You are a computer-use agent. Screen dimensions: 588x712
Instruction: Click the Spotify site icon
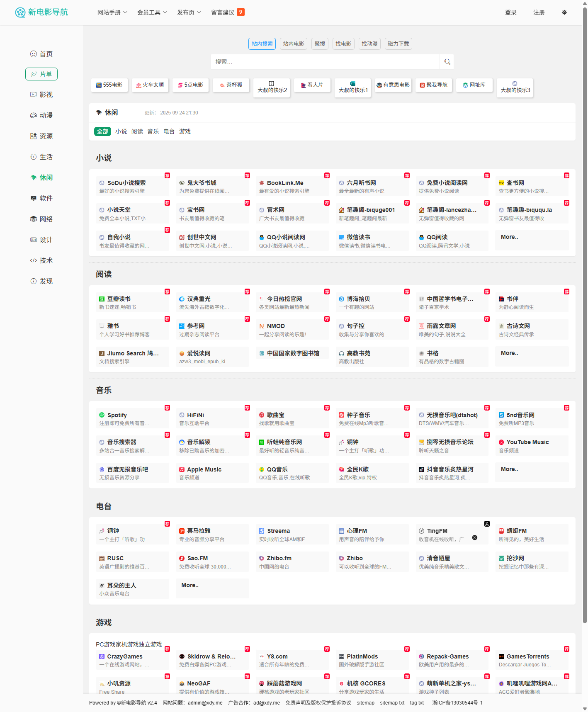(102, 415)
